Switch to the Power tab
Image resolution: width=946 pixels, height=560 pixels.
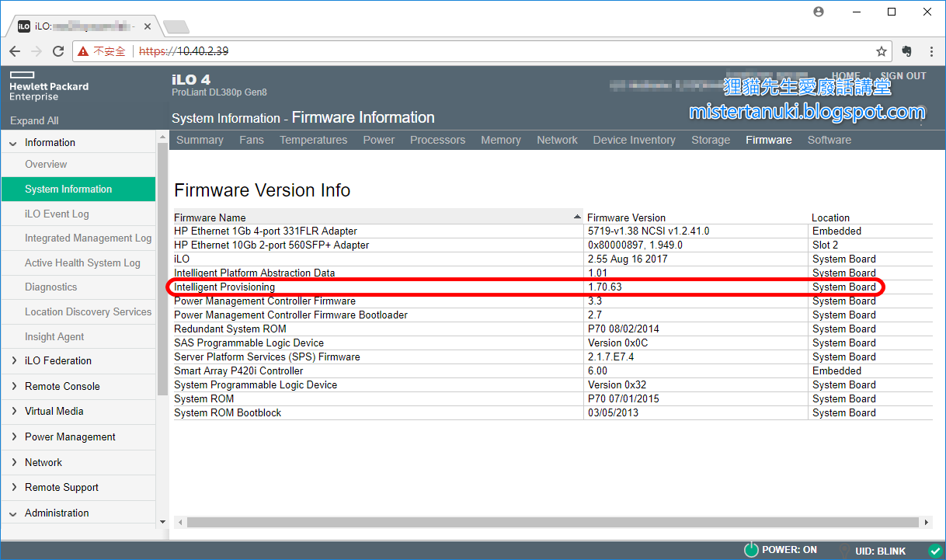(379, 140)
